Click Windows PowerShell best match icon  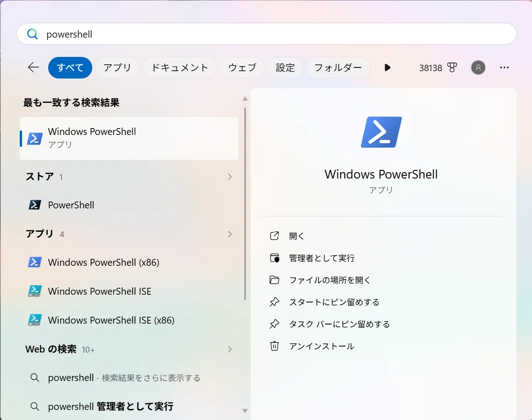click(34, 139)
